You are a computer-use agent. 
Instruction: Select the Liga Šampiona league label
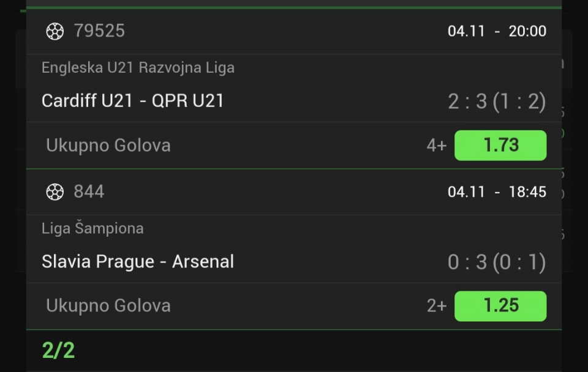click(92, 229)
